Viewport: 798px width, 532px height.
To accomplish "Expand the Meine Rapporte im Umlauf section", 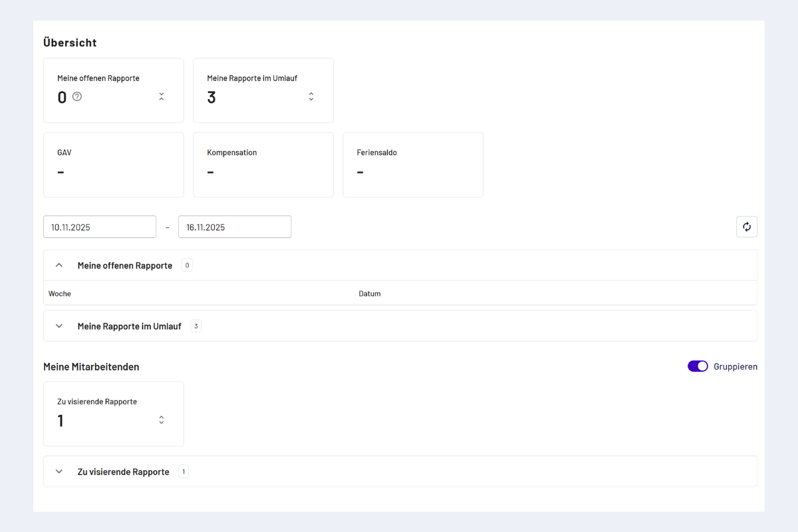I will pos(59,326).
